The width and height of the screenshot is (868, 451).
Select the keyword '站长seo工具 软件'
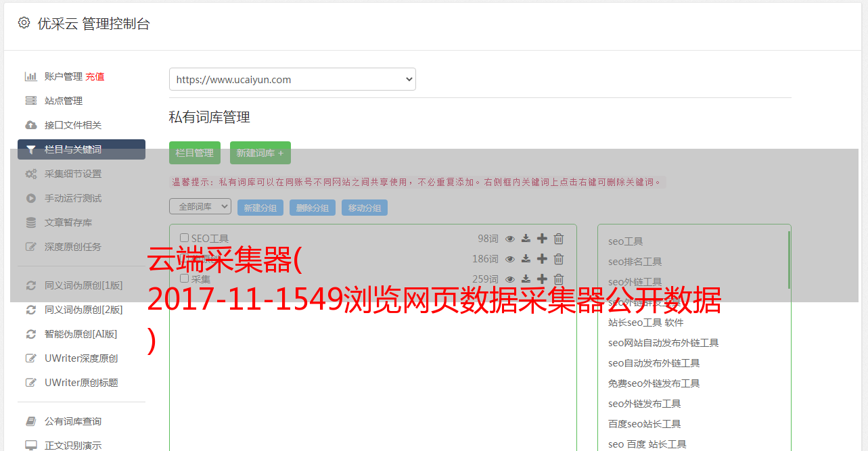pos(646,323)
